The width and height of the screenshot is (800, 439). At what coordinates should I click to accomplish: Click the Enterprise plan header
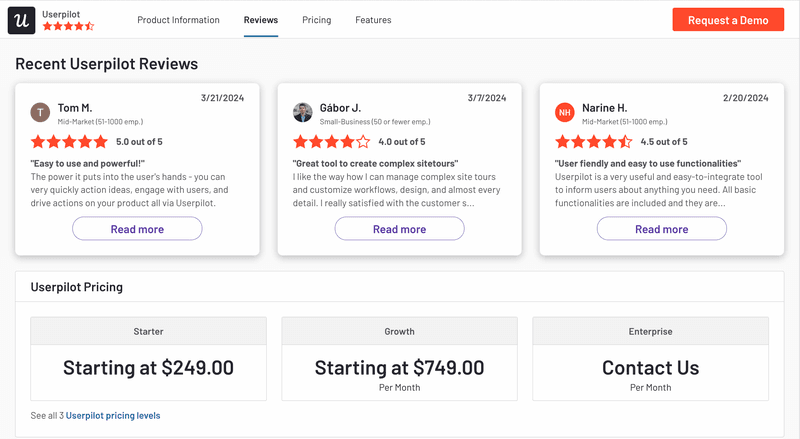[651, 331]
